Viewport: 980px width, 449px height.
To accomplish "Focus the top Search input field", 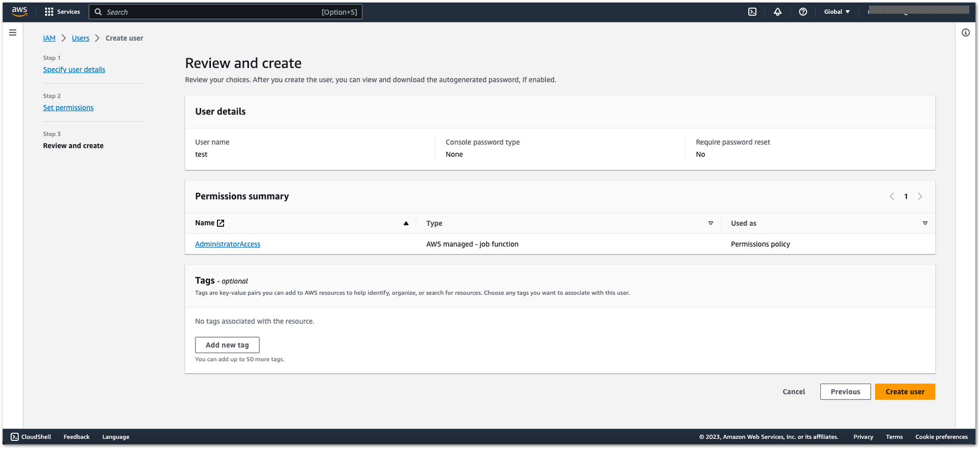I will 226,12.
